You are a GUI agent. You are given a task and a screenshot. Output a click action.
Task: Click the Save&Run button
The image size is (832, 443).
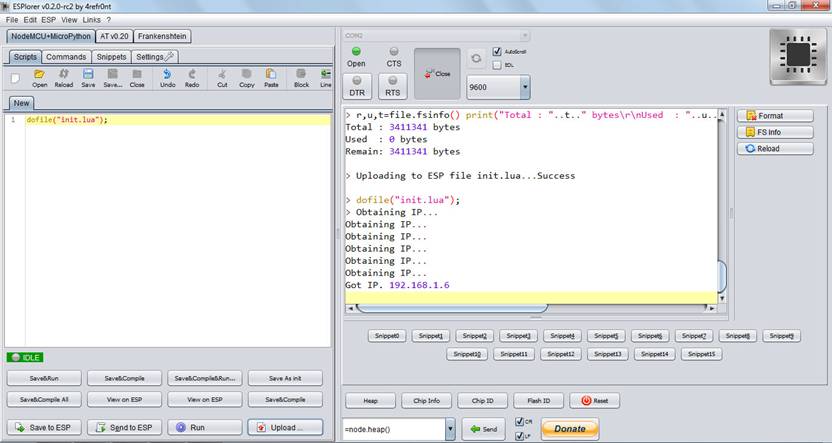(x=44, y=378)
